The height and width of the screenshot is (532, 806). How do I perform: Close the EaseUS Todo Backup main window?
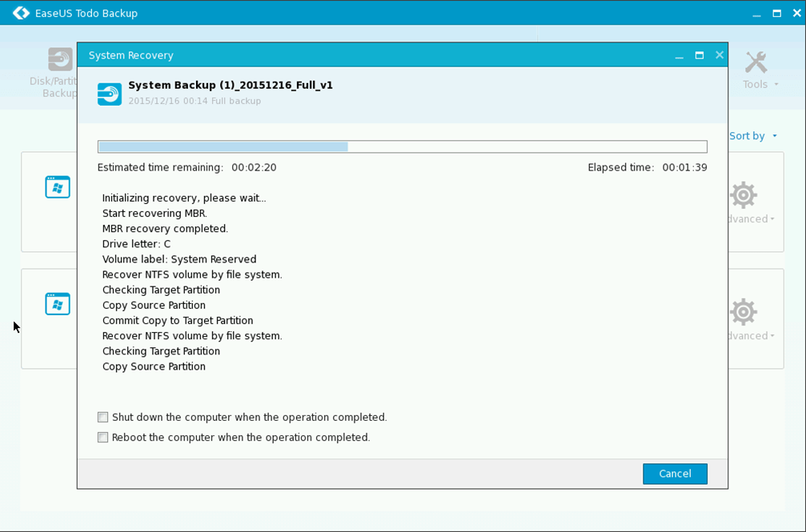(x=796, y=13)
